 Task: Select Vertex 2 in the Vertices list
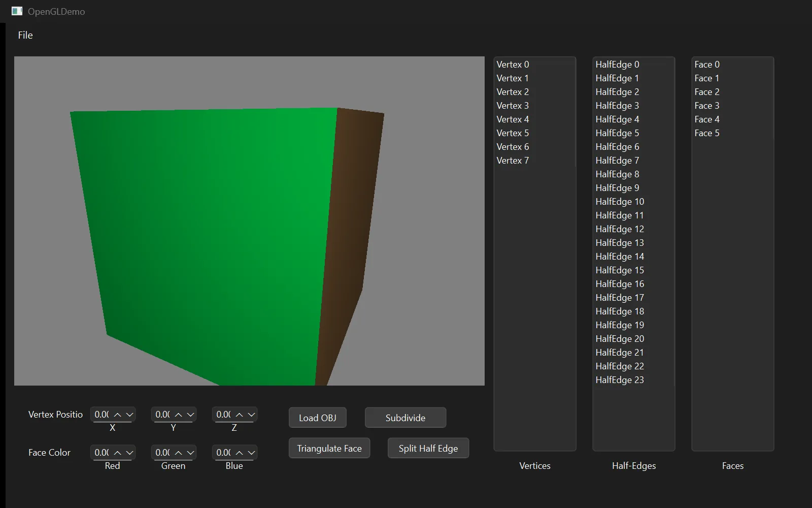(x=534, y=92)
